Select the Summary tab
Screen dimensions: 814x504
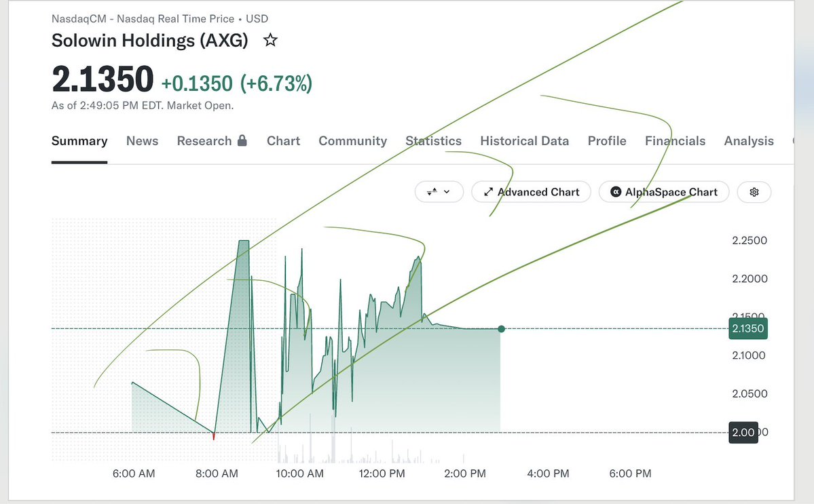coord(79,141)
